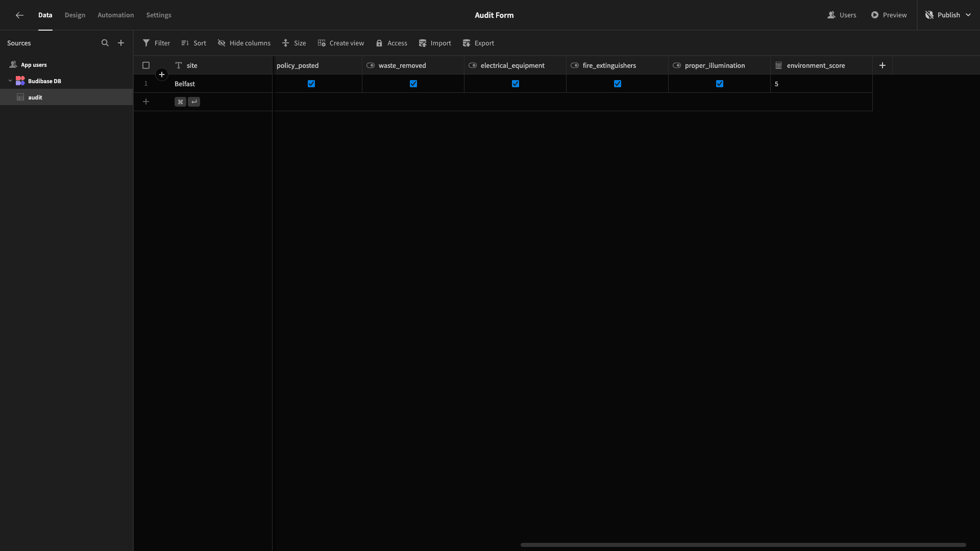Click the electrical_equipment column header
980x551 pixels.
[516, 65]
